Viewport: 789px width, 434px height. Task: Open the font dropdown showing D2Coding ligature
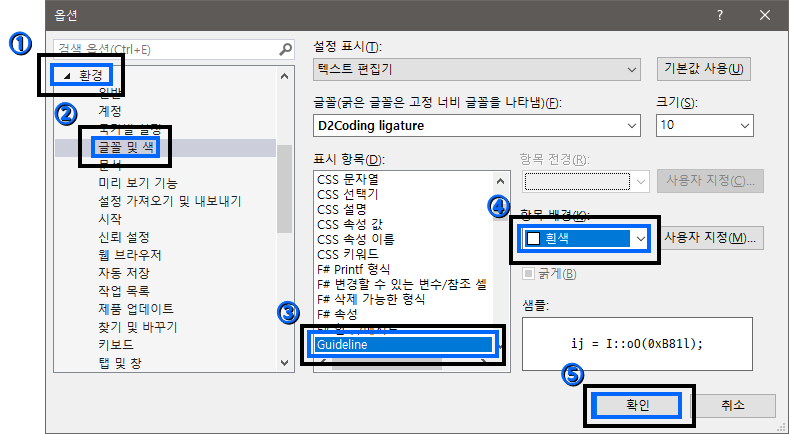477,125
